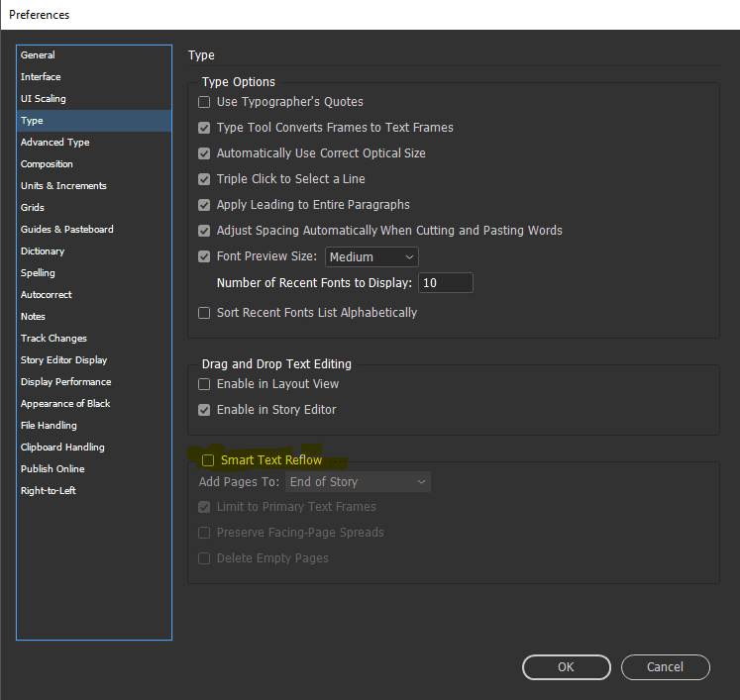Select Right-to-Left category
The image size is (740, 700).
[x=94, y=490]
